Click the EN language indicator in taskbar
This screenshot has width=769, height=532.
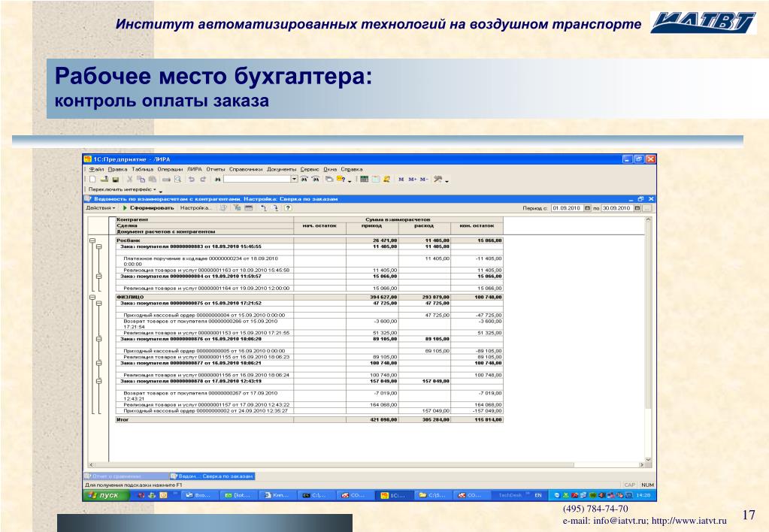click(x=538, y=495)
